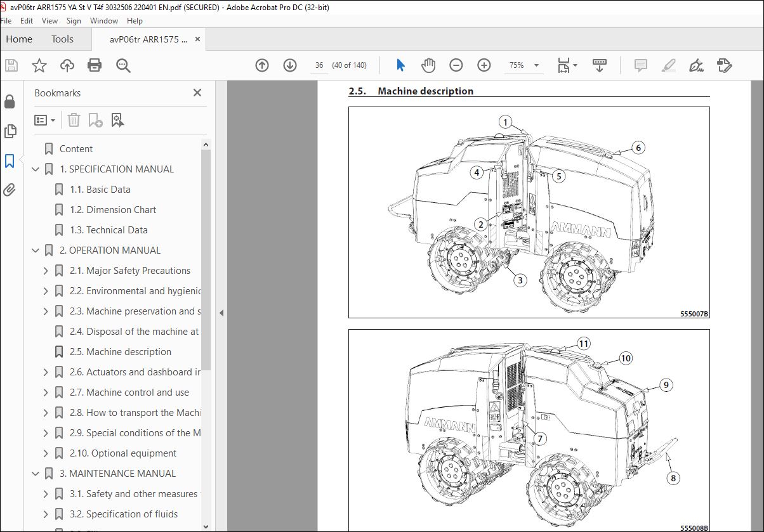764x532 pixels.
Task: Expand 2.8. How to transport bookmark
Action: pos(46,413)
